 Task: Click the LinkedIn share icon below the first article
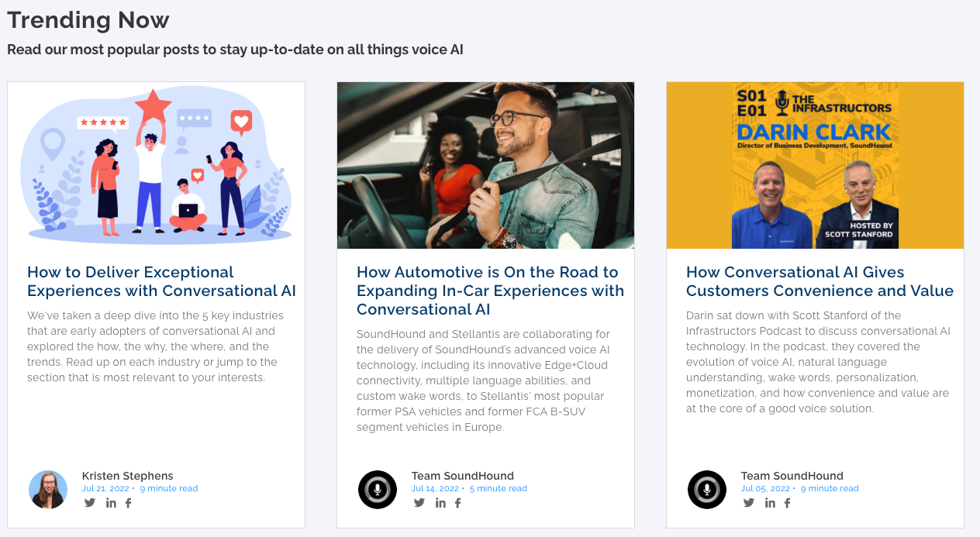[x=111, y=502]
